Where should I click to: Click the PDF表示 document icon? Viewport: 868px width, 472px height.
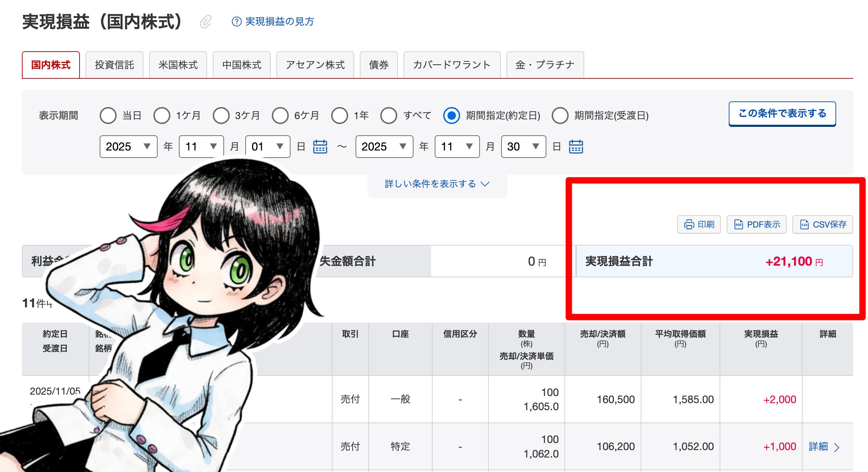(738, 224)
